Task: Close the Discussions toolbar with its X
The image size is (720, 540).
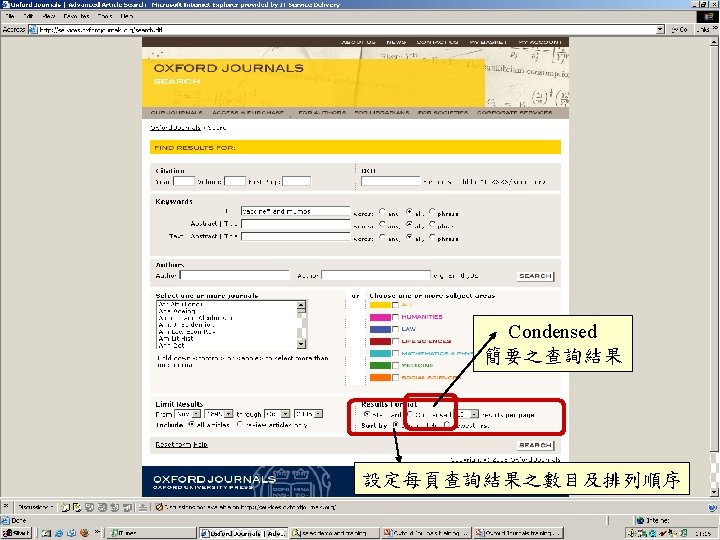Action: coord(6,506)
